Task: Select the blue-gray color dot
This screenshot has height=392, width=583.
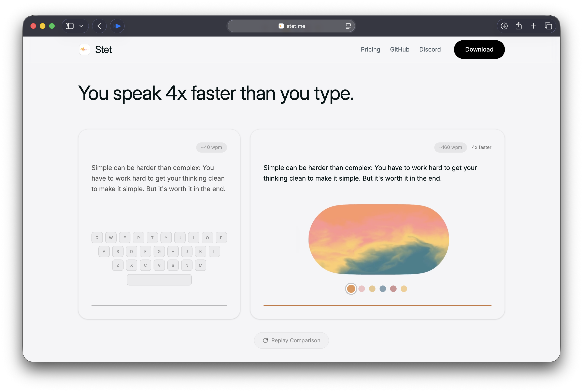Action: pyautogui.click(x=383, y=289)
